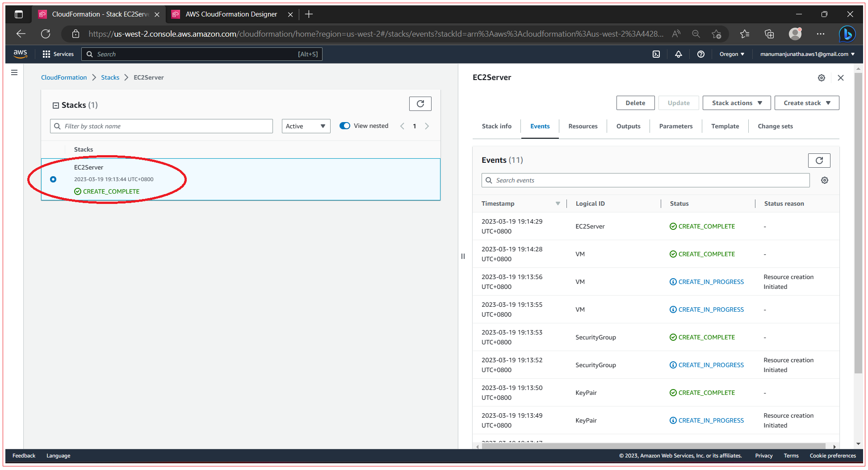Open the Oregon region selector
868x470 pixels.
tap(732, 54)
